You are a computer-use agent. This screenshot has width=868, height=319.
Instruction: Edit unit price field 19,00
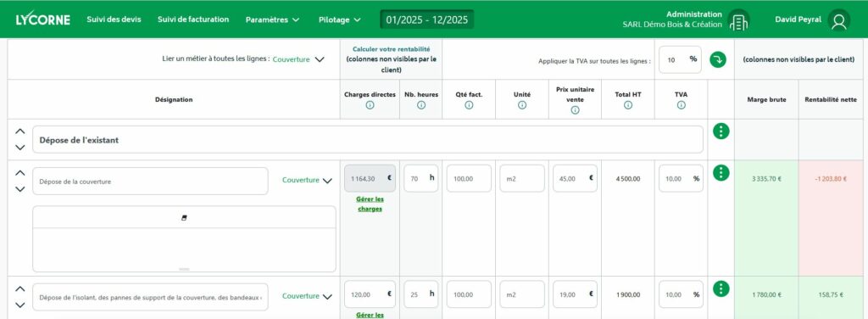click(575, 294)
